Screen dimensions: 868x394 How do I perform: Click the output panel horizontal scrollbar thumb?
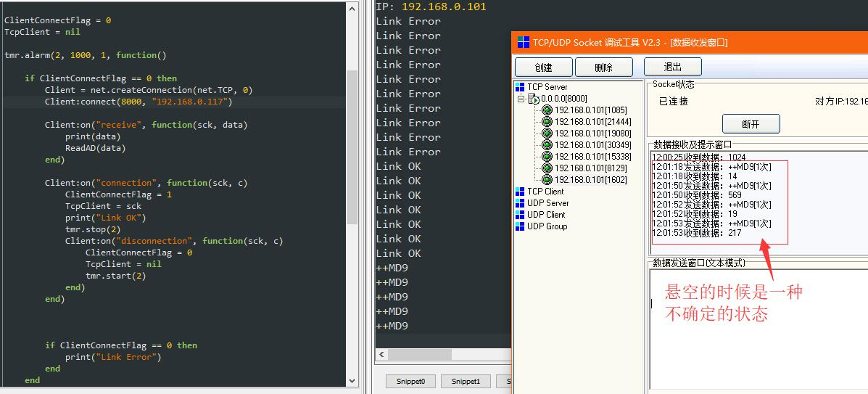420,354
